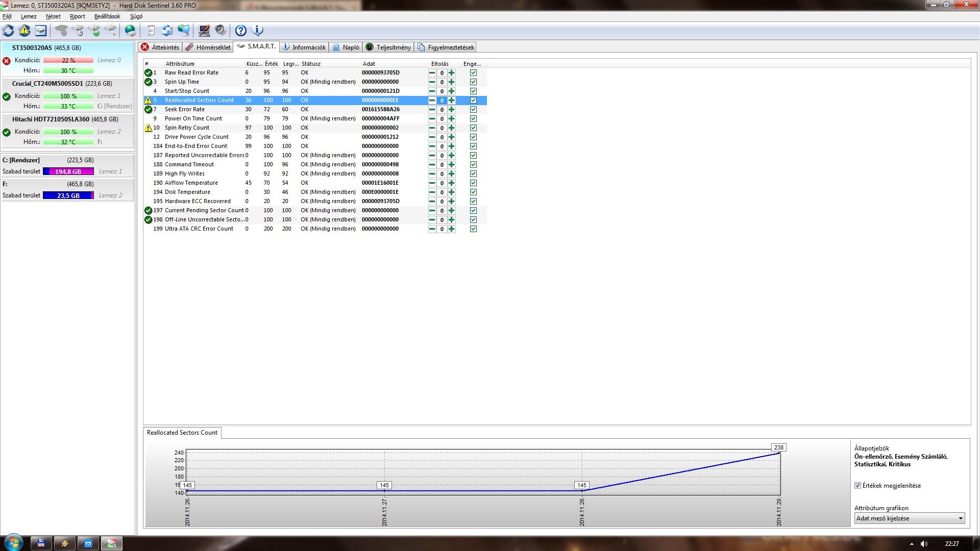Switch to the Áttekintés tab
The width and height of the screenshot is (980, 551).
pos(160,47)
